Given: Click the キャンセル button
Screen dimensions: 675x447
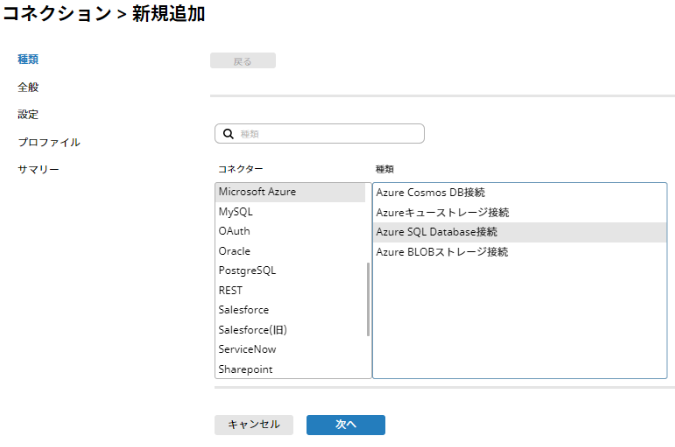Looking at the screenshot, I should coord(254,425).
